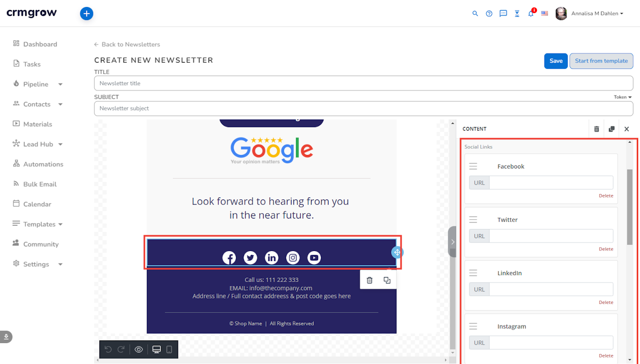Click the Facebook icon in the newsletter canvas

pos(229,257)
